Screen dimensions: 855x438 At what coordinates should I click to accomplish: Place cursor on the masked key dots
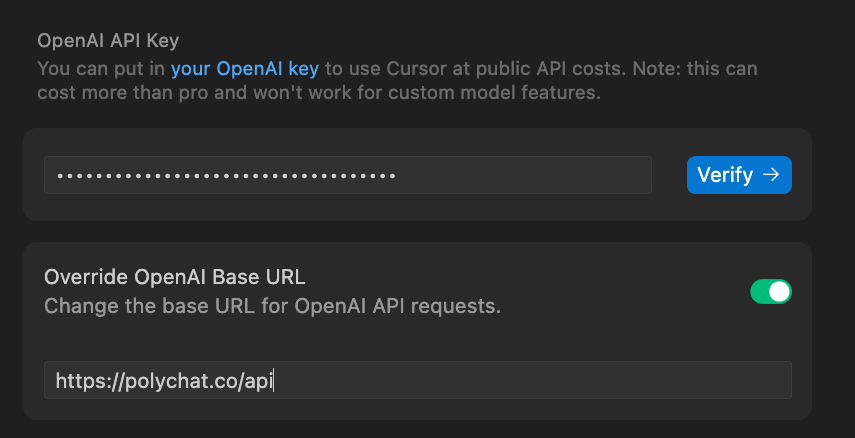pyautogui.click(x=225, y=176)
